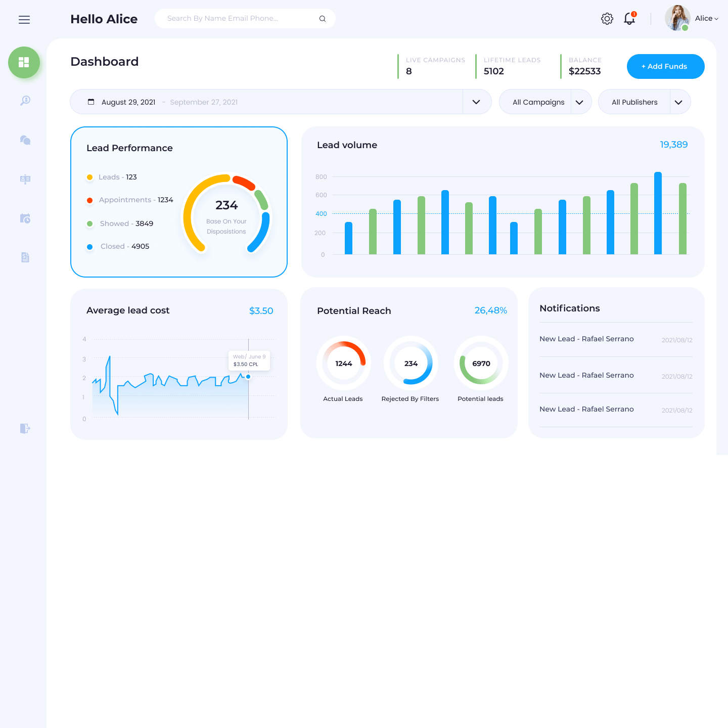Expand the All Campaigns dropdown
The width and height of the screenshot is (728, 728).
pos(579,102)
